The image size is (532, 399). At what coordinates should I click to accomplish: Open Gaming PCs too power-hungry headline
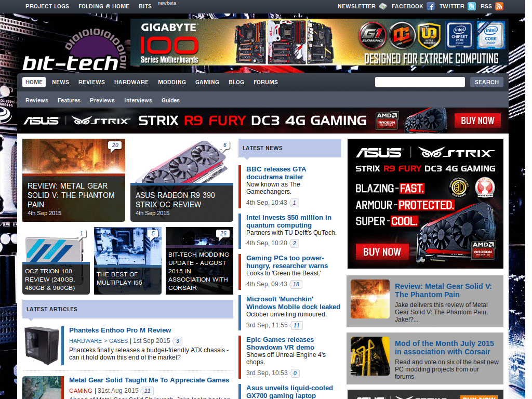click(x=287, y=262)
